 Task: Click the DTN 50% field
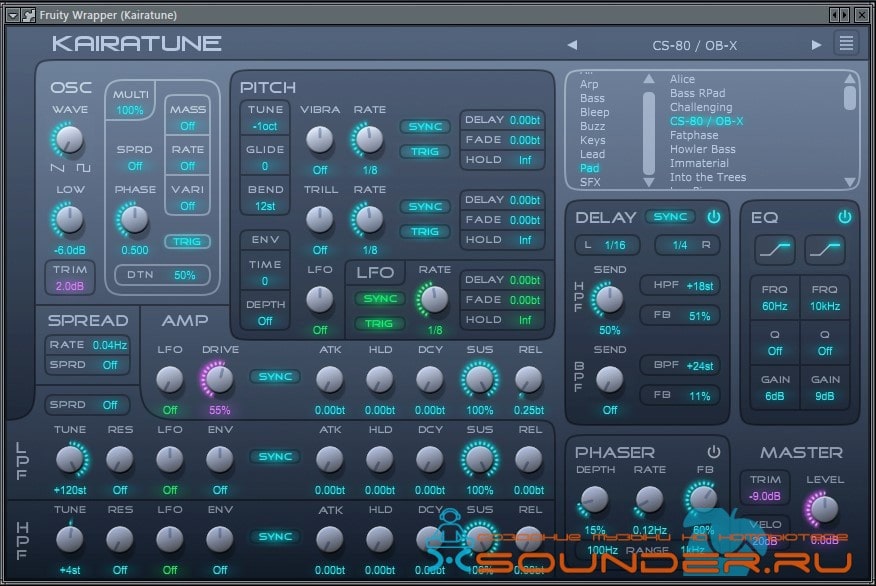coord(162,275)
